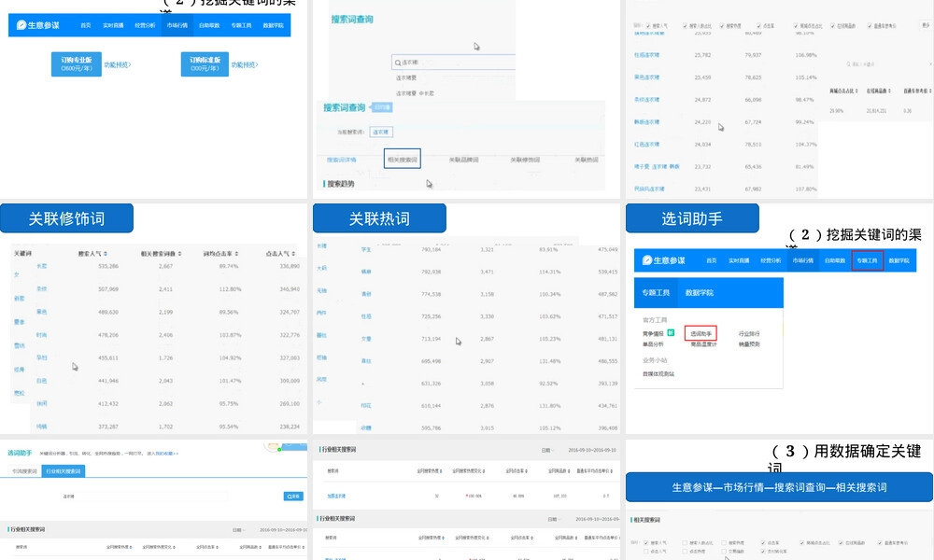Open 市场行情 in navbar above 订购专业版
This screenshot has height=560, width=934.
click(x=177, y=25)
